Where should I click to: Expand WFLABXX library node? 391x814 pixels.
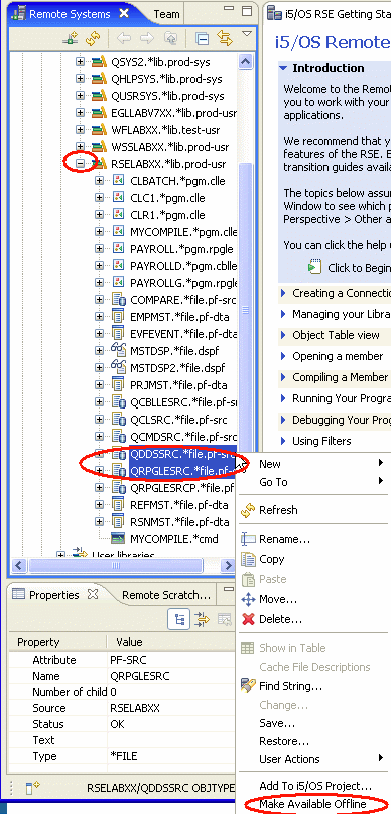(80, 130)
